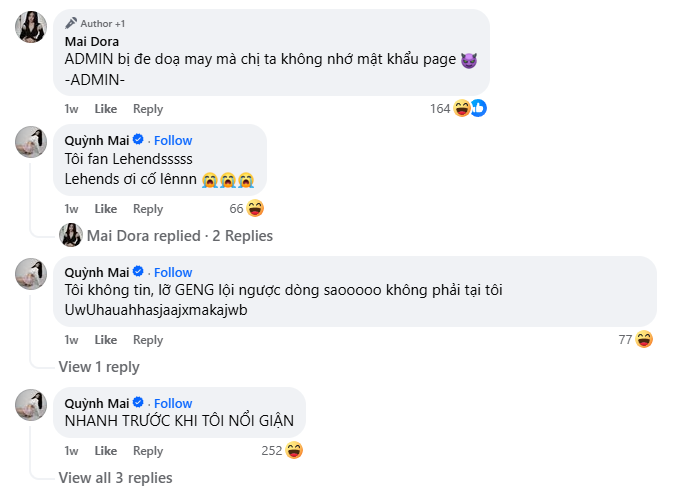The image size is (680, 492).
Task: Click verified badge on NHANH TRƯỚC comment
Action: coord(139,404)
